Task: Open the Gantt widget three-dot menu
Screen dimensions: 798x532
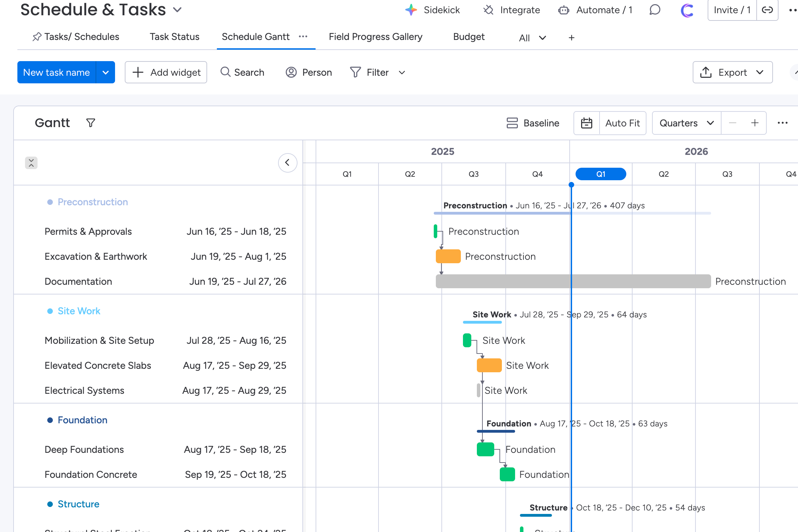Action: [782, 123]
